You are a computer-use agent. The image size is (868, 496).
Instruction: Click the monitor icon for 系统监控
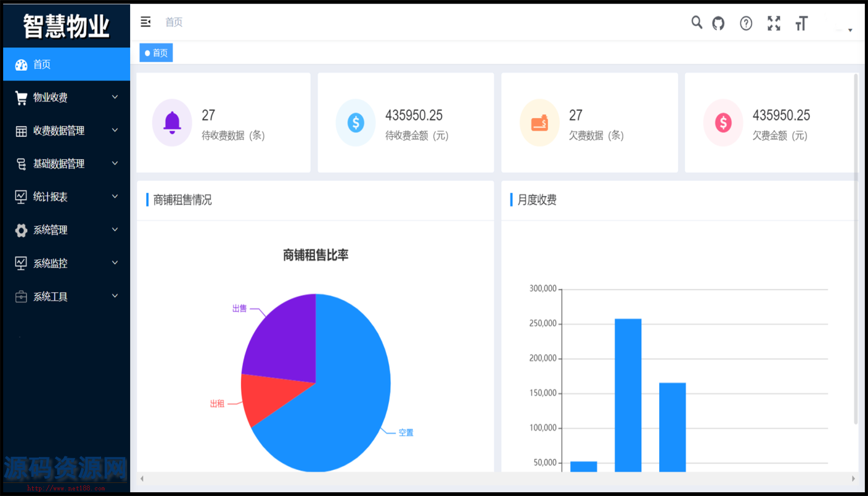pyautogui.click(x=21, y=263)
